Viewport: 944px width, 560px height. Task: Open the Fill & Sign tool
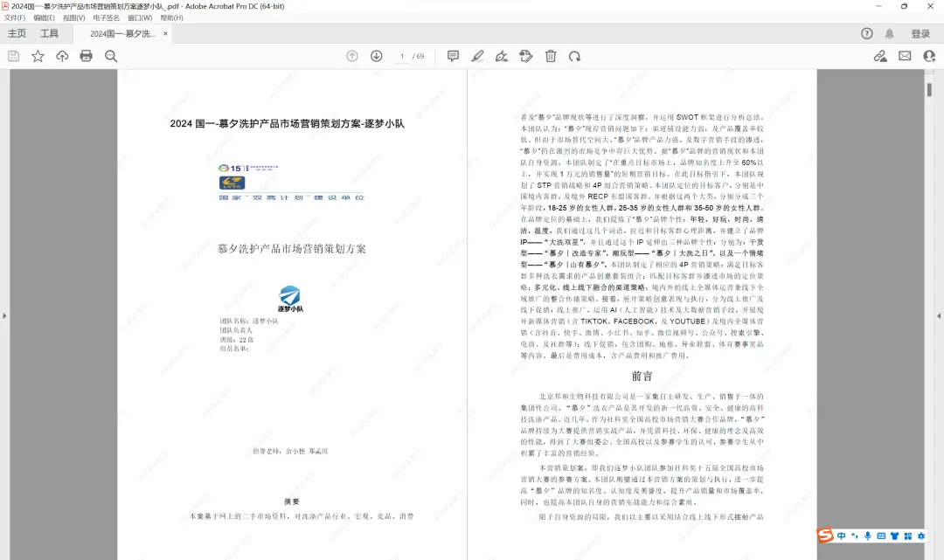click(x=525, y=56)
